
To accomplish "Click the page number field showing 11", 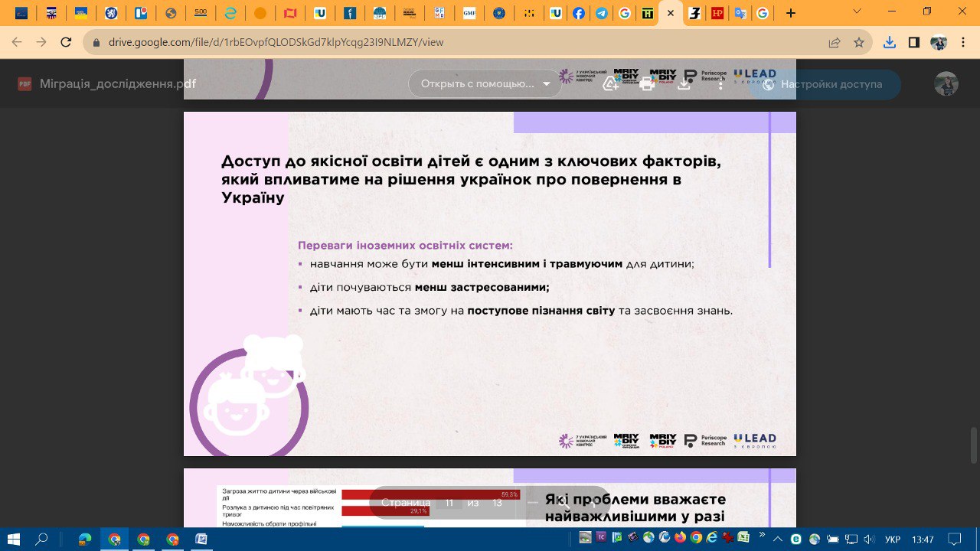I will point(449,503).
